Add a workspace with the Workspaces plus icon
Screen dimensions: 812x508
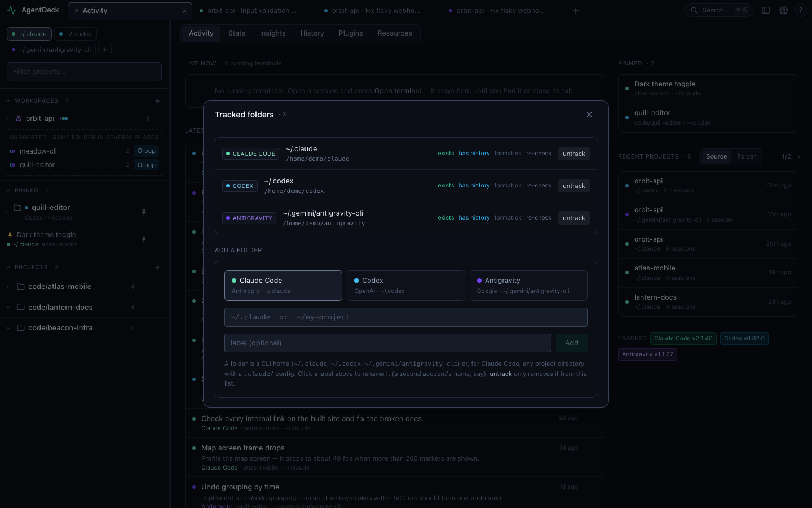157,101
